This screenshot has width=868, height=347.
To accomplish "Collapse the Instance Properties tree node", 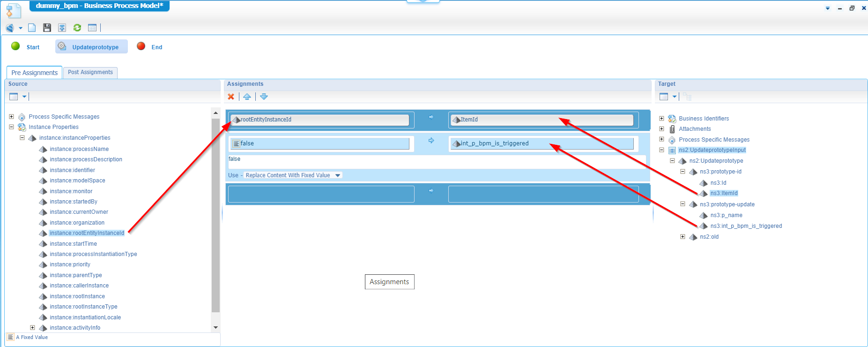I will pyautogui.click(x=12, y=127).
